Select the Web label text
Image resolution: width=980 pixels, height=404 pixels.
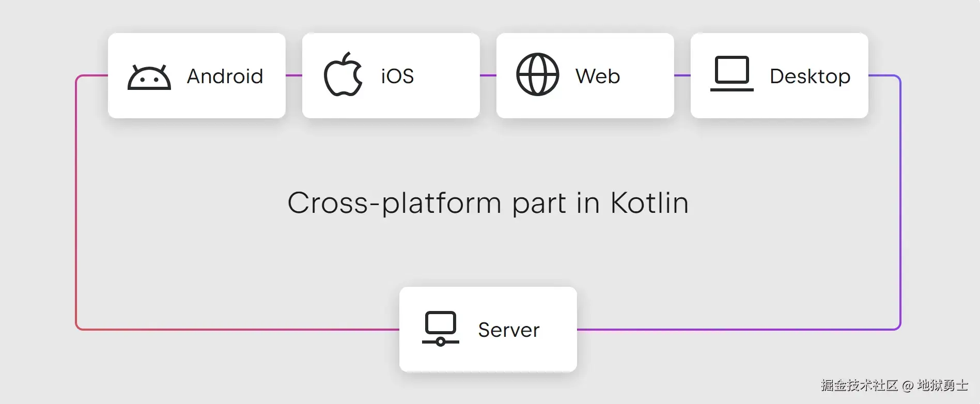tap(598, 76)
